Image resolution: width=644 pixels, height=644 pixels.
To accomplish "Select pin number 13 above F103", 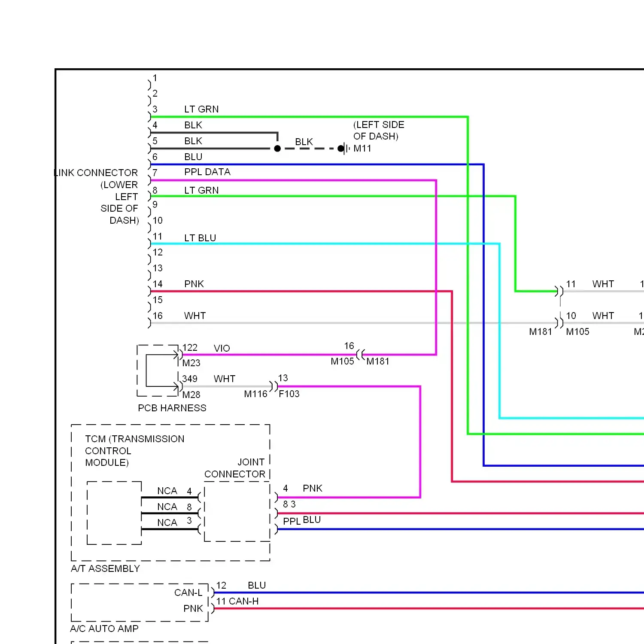I will (x=283, y=378).
